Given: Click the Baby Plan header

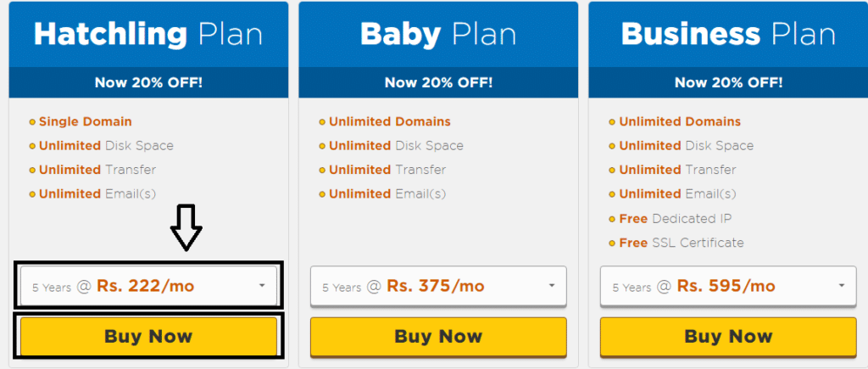Looking at the screenshot, I should click(x=438, y=34).
